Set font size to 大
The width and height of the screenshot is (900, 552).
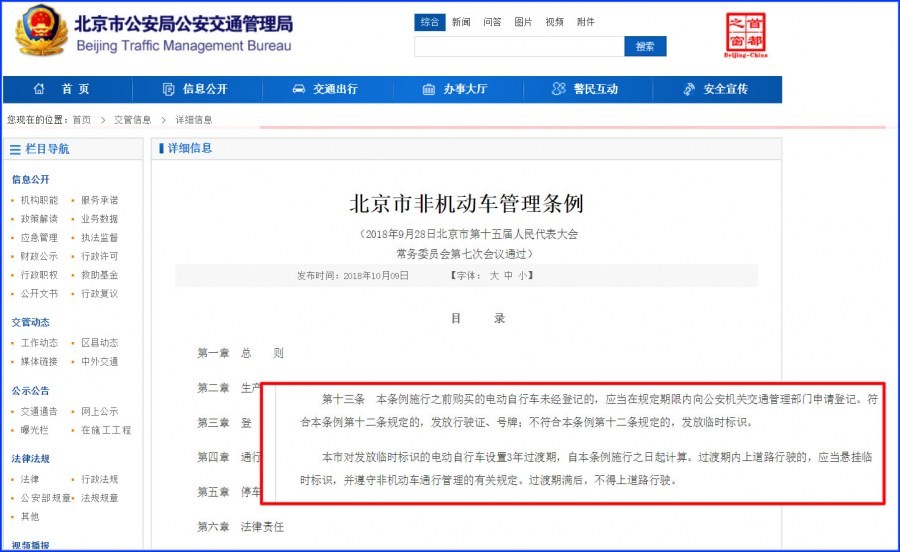coord(493,275)
